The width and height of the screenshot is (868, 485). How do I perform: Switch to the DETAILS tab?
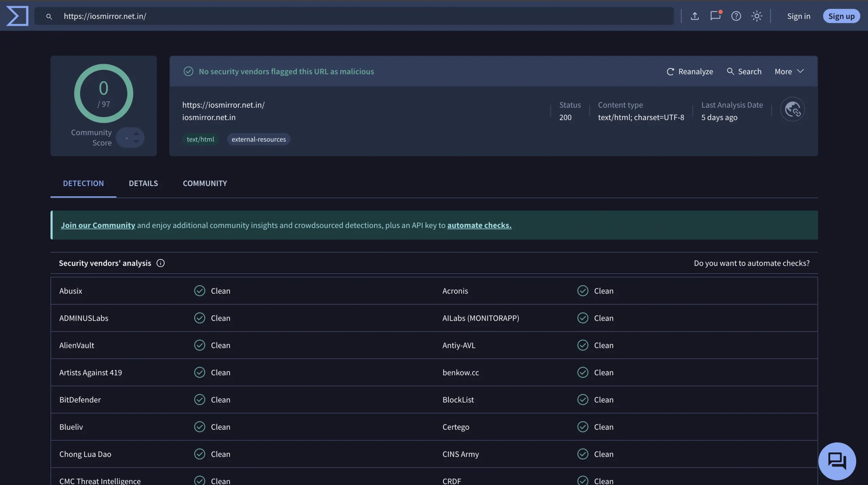pos(143,183)
